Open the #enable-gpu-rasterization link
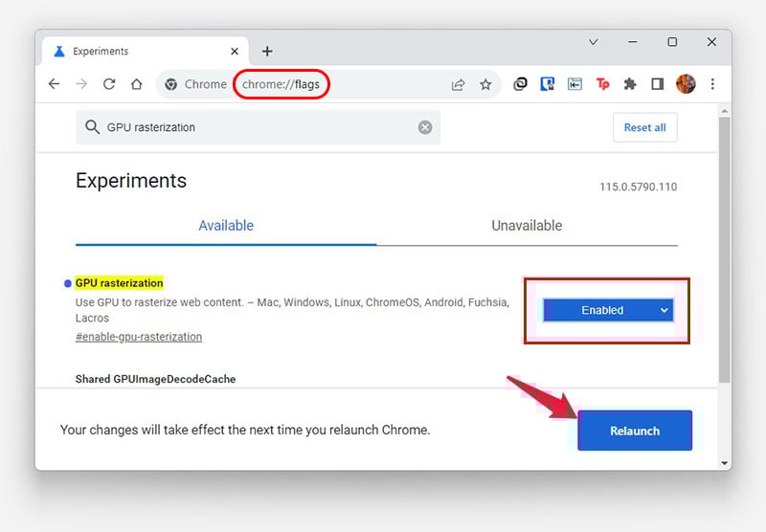 139,337
